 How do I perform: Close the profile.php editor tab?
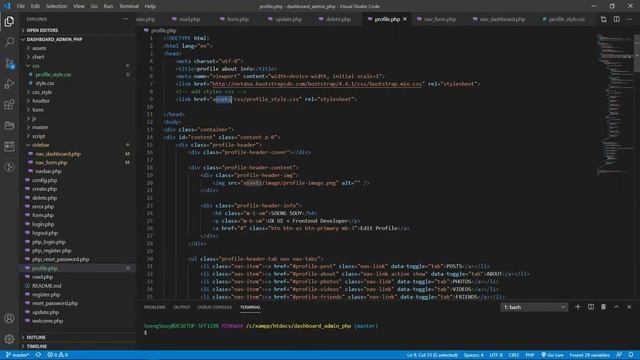tap(405, 19)
